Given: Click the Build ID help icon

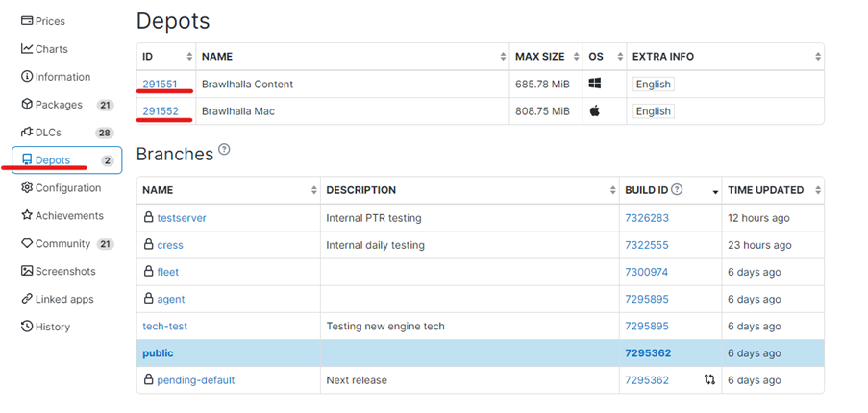Looking at the screenshot, I should coord(677,190).
